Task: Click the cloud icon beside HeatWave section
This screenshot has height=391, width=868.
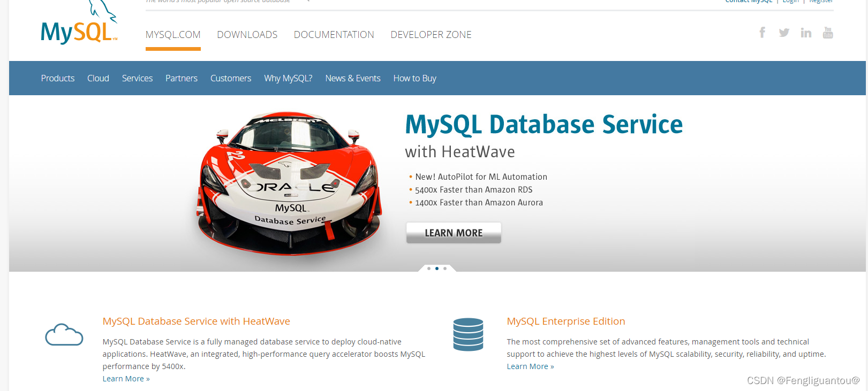Action: [64, 335]
